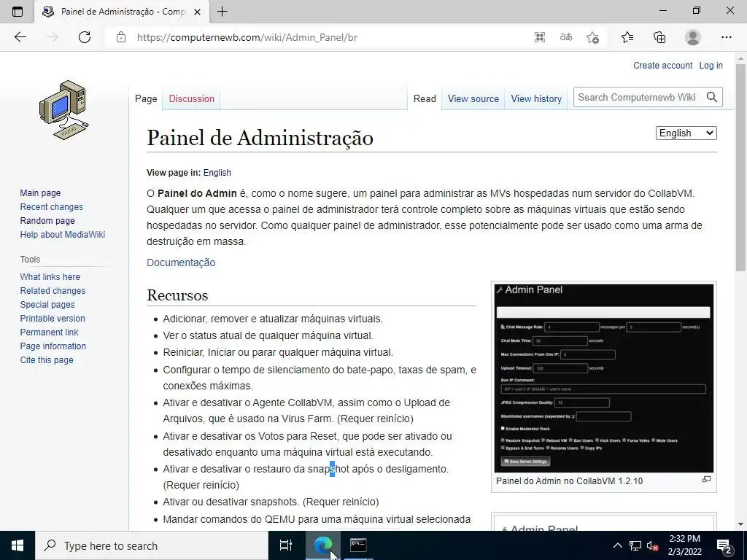Open the Translate page icon
Image resolution: width=747 pixels, height=560 pixels.
coord(566,37)
